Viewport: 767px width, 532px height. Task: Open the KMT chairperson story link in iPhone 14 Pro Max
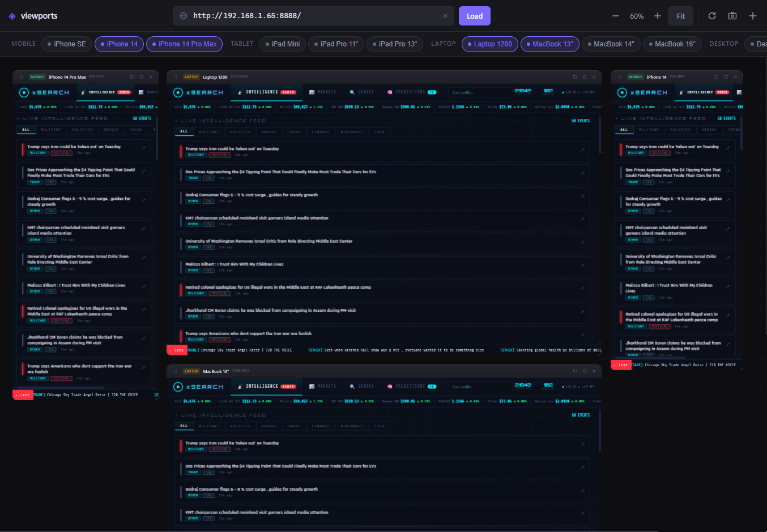(144, 229)
